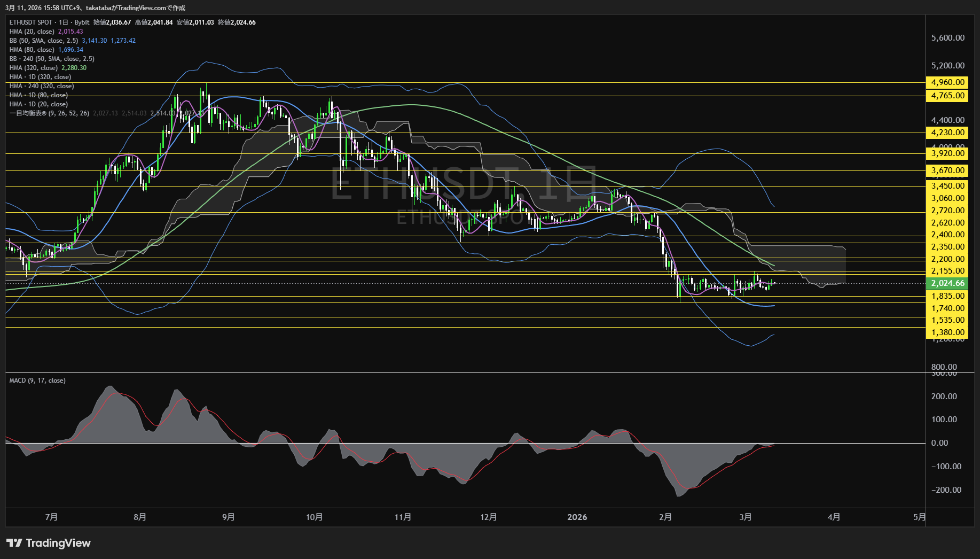
Task: Click the MACD (9, 17, close) label
Action: pos(37,381)
